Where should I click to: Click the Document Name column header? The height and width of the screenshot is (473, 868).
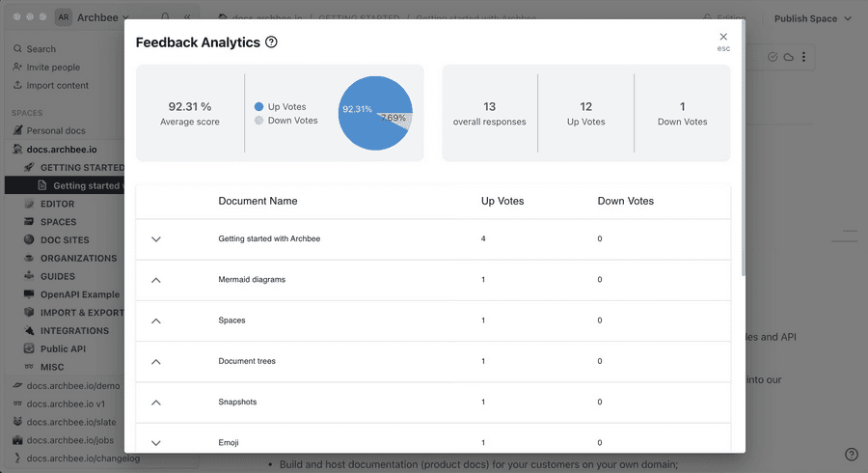[258, 201]
